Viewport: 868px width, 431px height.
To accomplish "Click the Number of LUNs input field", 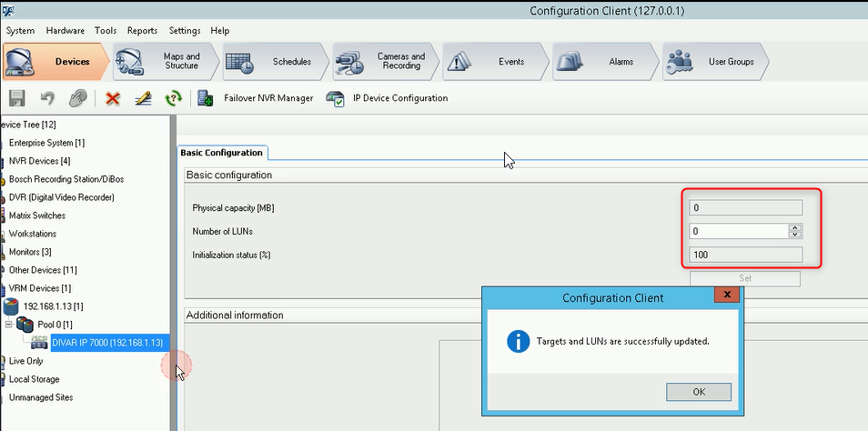I will (738, 231).
